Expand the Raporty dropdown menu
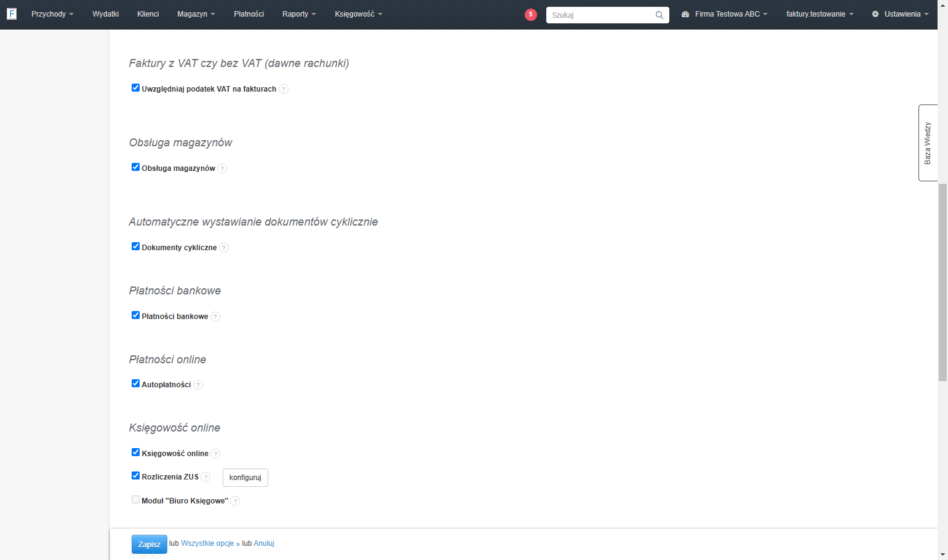 [x=299, y=14]
